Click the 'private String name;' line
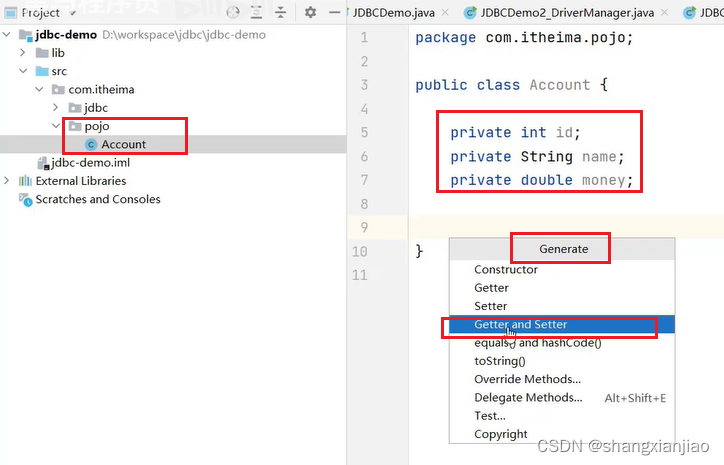This screenshot has height=465, width=724. 537,157
